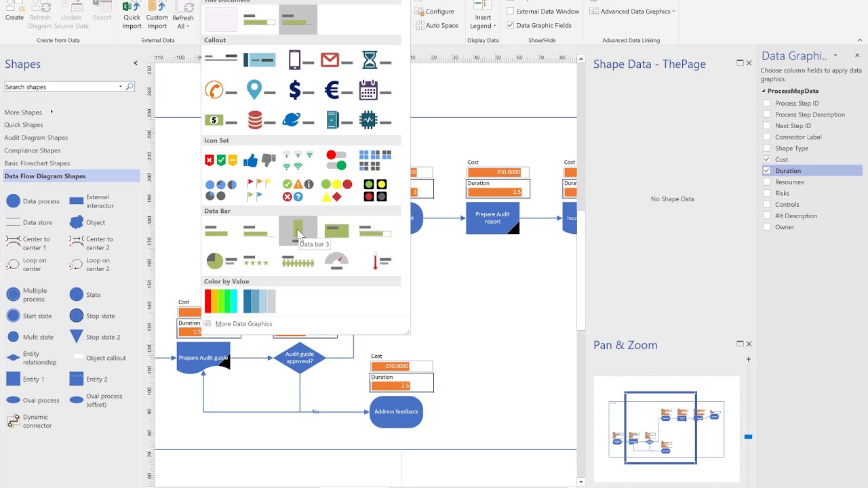The image size is (868, 488).
Task: Choose the orange telephone callout graphic
Action: [221, 90]
